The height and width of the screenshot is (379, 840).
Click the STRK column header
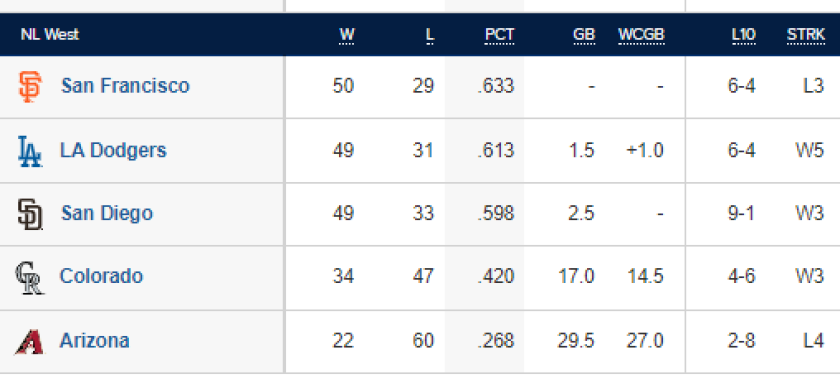click(806, 35)
